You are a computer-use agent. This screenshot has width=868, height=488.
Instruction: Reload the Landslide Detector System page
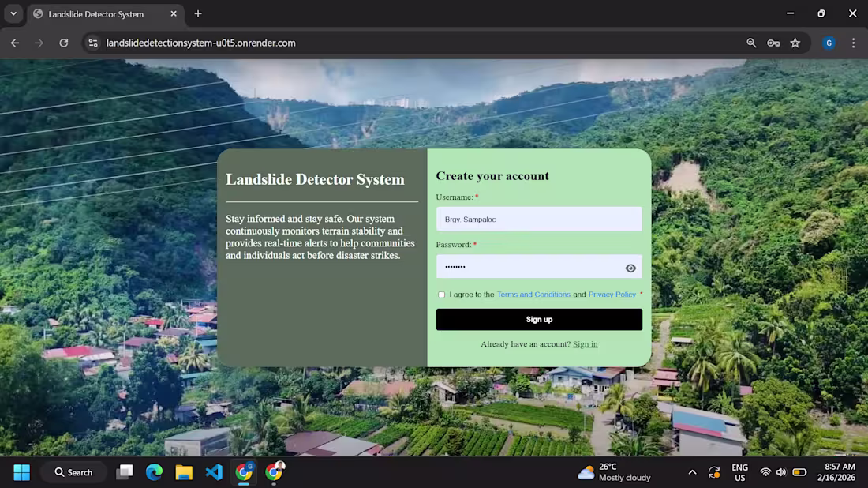point(64,43)
